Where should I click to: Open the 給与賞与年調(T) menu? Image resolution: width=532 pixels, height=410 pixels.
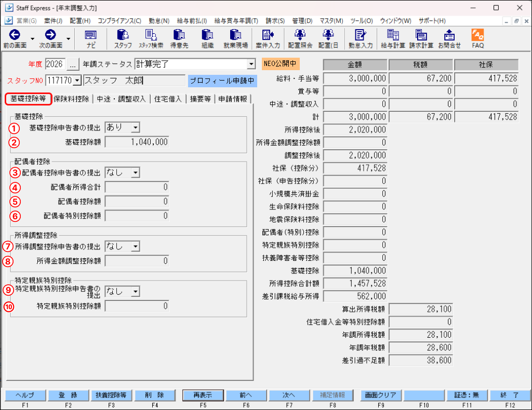tap(236, 21)
